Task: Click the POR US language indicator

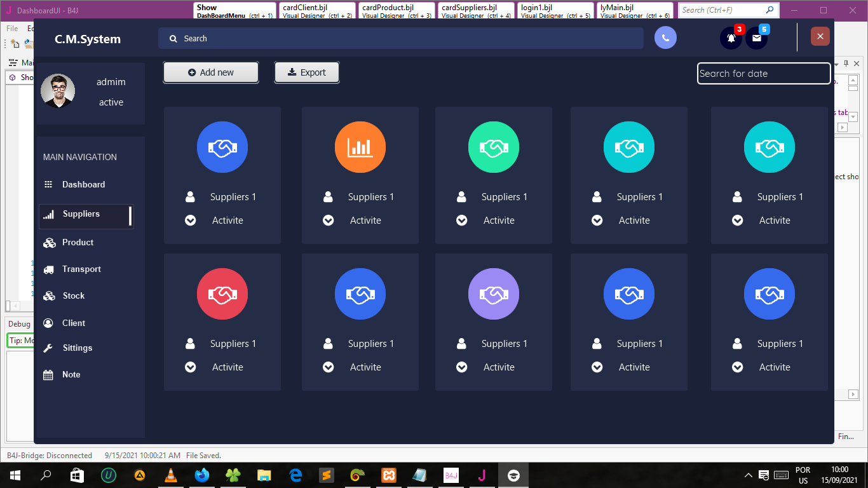Action: point(803,475)
